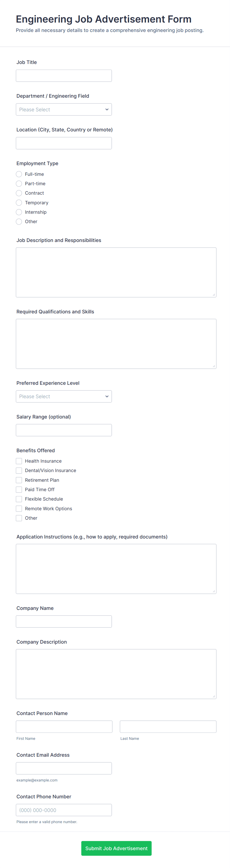Select the Full-time employment radio button
Viewport: 230px width, 868px height.
pyautogui.click(x=19, y=174)
